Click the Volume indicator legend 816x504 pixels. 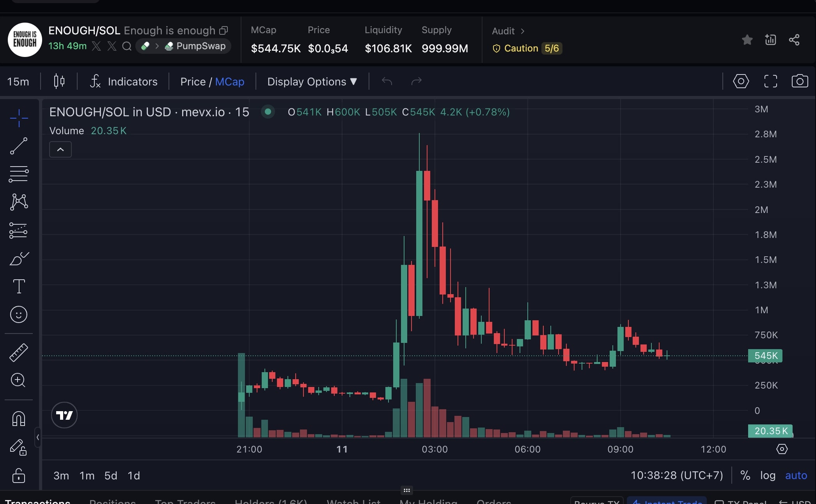[x=67, y=131]
